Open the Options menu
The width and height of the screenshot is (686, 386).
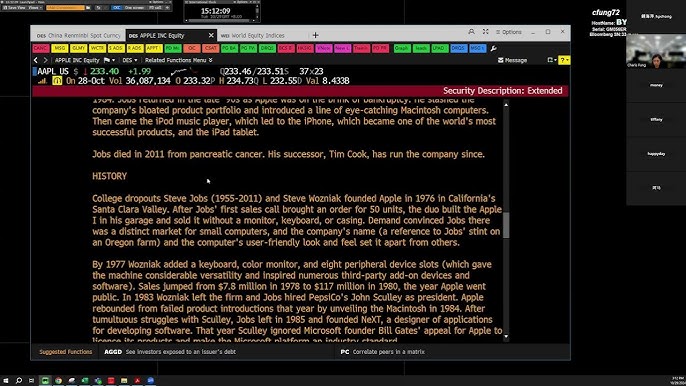click(x=508, y=32)
